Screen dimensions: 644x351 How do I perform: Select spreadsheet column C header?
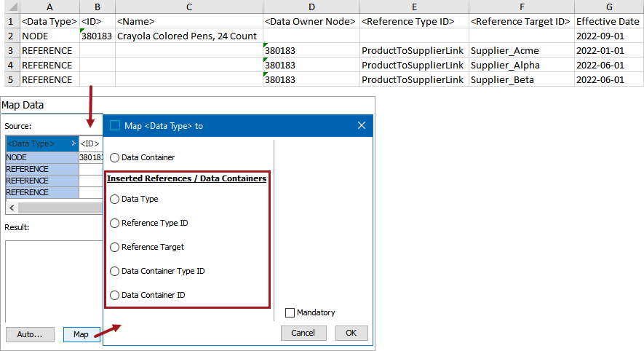pyautogui.click(x=189, y=7)
